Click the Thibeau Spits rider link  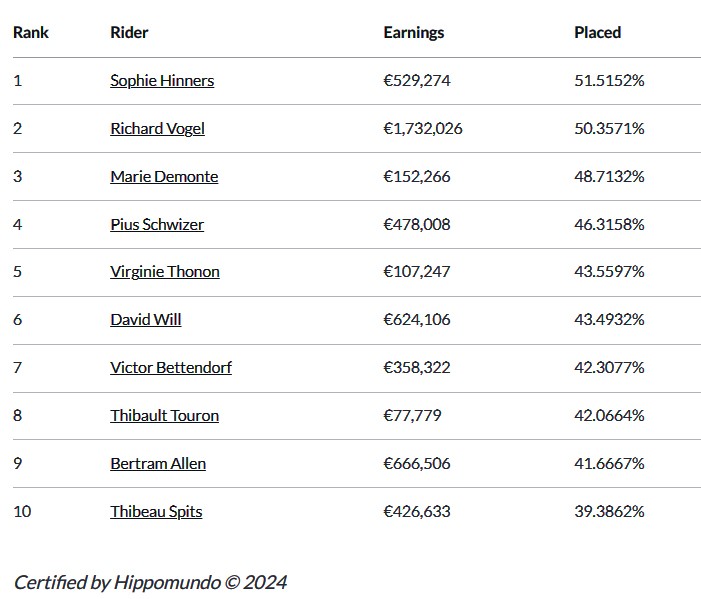156,512
